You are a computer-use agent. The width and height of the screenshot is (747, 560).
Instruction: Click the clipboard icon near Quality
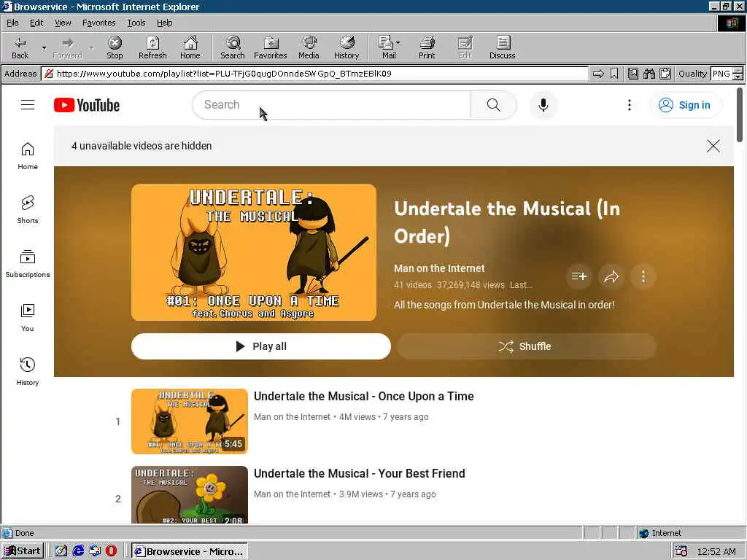coord(665,74)
